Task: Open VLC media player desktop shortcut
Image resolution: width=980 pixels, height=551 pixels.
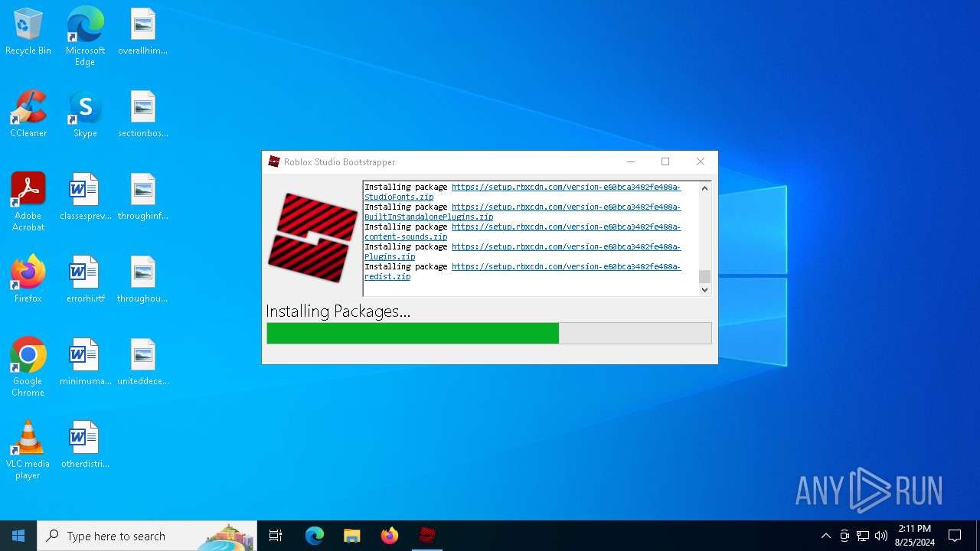Action: [x=28, y=450]
